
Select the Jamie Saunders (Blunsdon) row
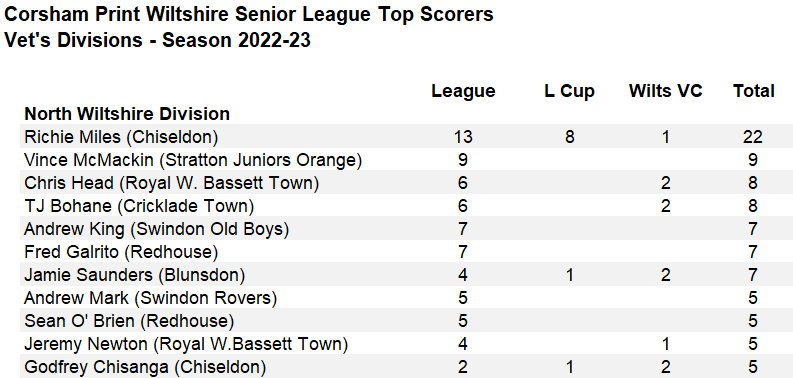(x=396, y=275)
